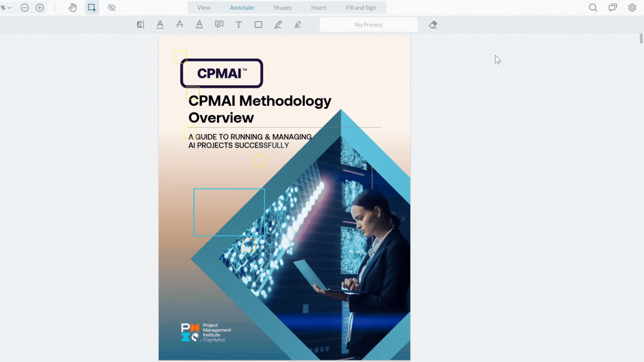Select the rectangle annotation tool
This screenshot has height=362, width=644.
pos(258,24)
